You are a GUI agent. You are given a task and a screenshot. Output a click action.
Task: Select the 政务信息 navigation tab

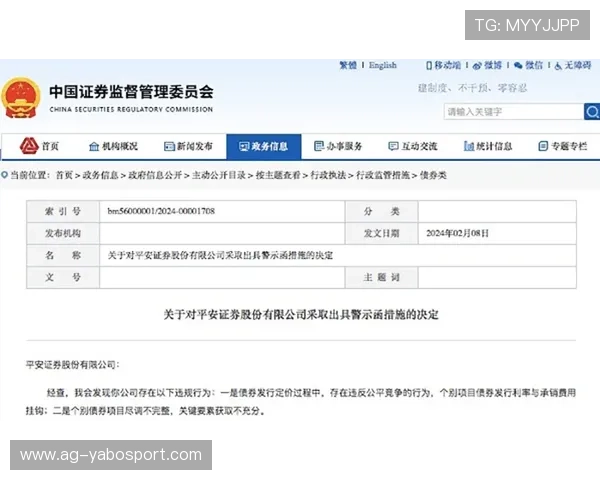[264, 146]
